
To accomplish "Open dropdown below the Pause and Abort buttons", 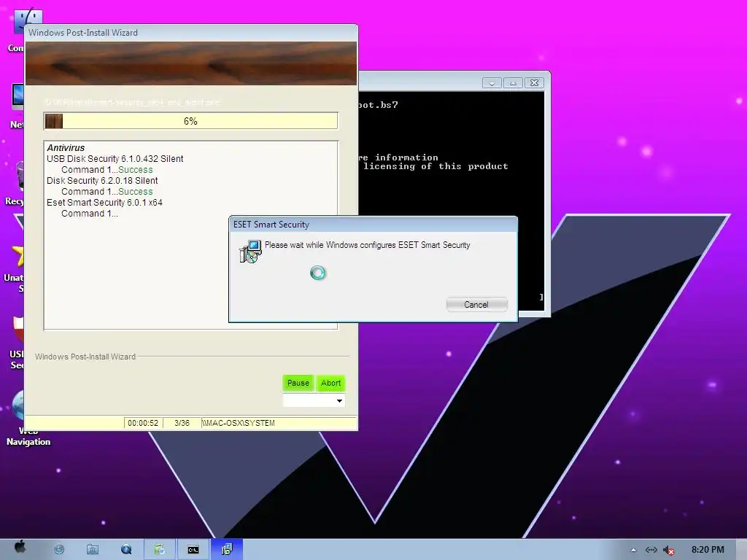I will [314, 401].
